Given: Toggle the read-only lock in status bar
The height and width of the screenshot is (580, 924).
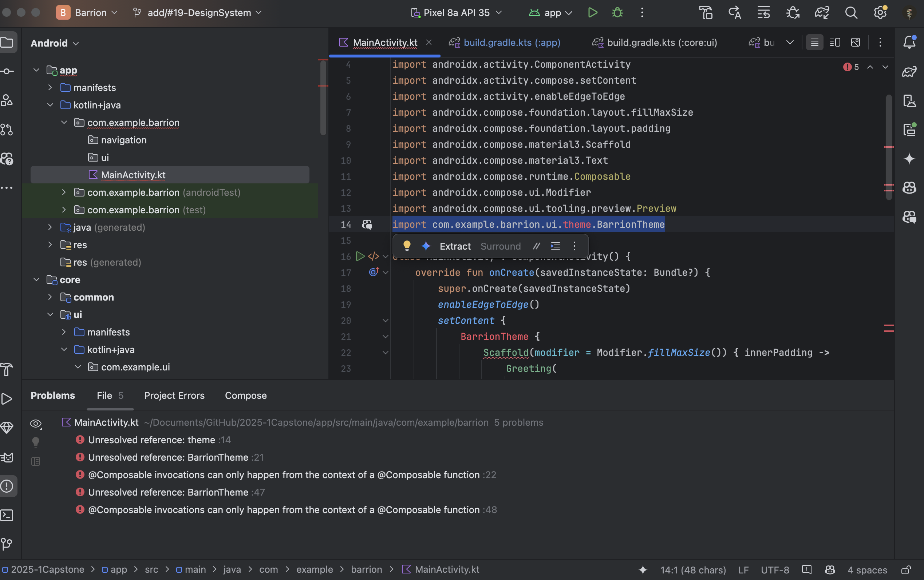Looking at the screenshot, I should coord(906,570).
